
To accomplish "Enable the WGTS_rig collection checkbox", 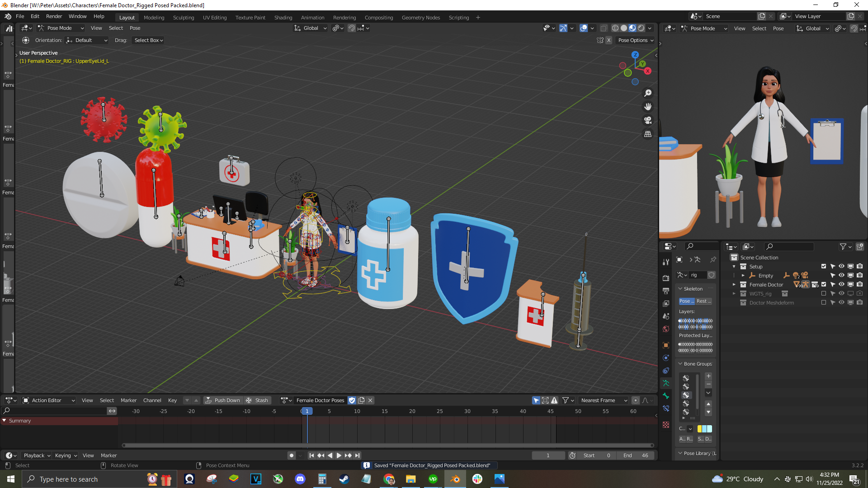I will pos(824,294).
